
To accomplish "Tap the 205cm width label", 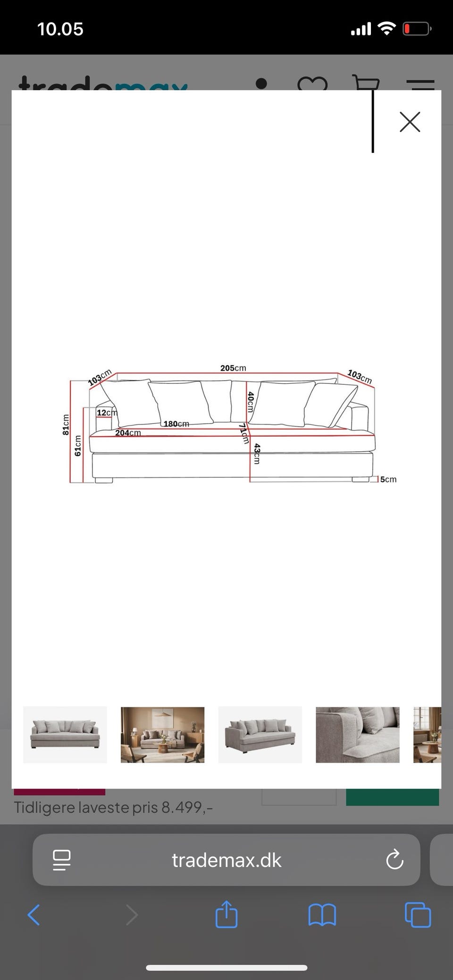I will [x=233, y=368].
